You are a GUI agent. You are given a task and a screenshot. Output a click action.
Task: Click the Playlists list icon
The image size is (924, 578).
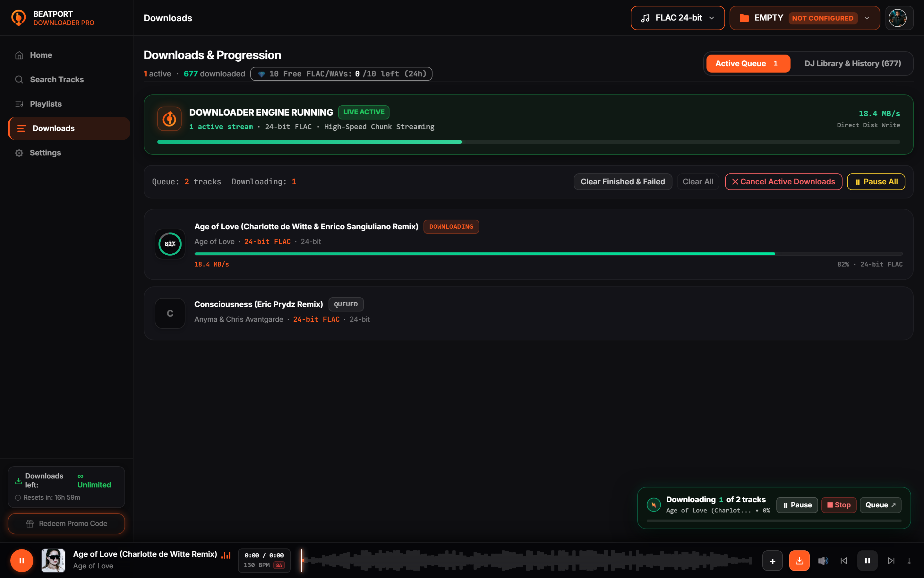[19, 104]
